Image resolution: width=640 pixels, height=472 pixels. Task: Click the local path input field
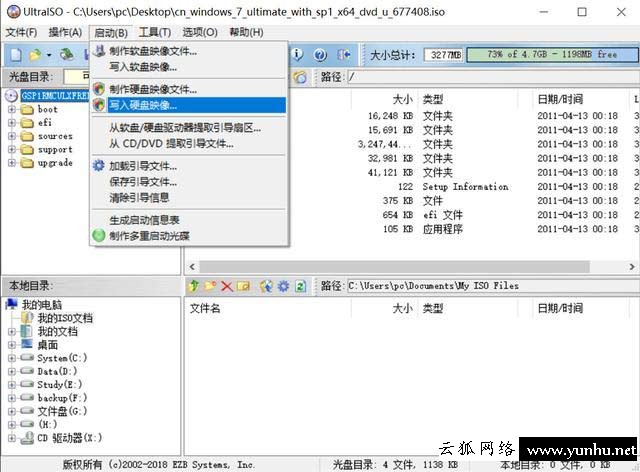(493, 286)
